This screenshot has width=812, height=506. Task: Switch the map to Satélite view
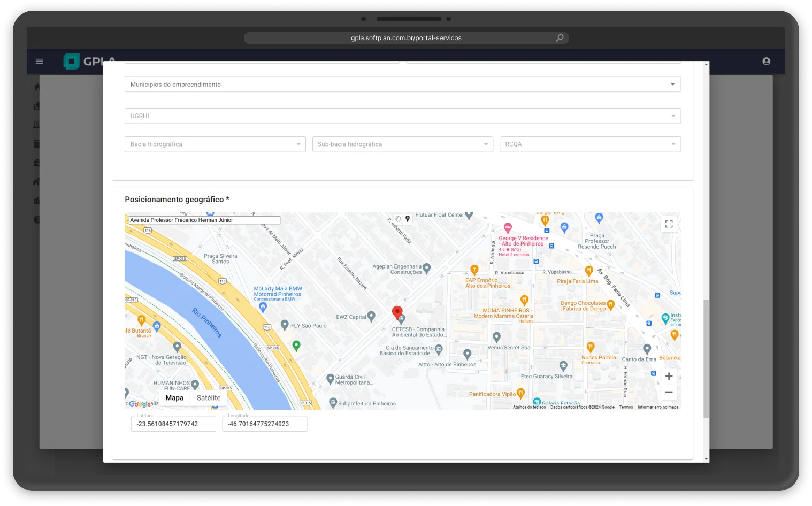tap(209, 398)
